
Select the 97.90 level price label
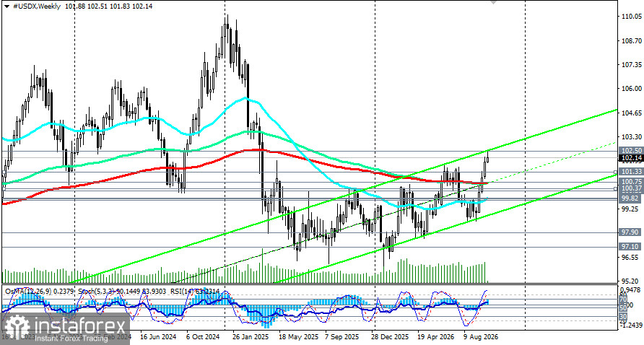632,232
